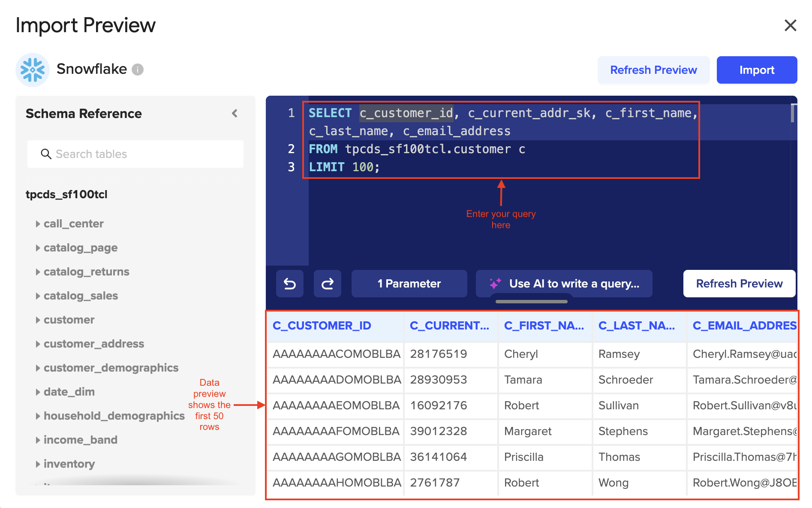Screen dimensions: 812x508
Task: Click the Snowflake logo icon
Action: (33, 70)
